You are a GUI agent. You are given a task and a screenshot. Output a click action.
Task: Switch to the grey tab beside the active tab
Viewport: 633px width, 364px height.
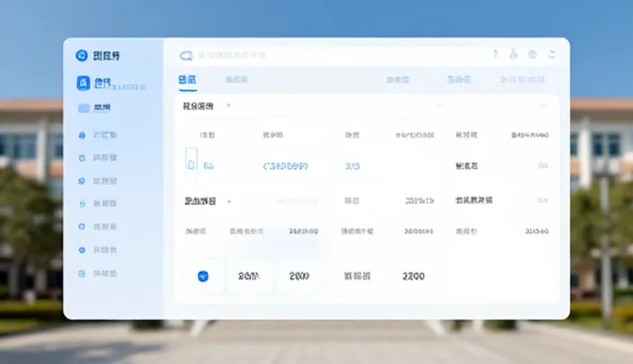[x=236, y=79]
